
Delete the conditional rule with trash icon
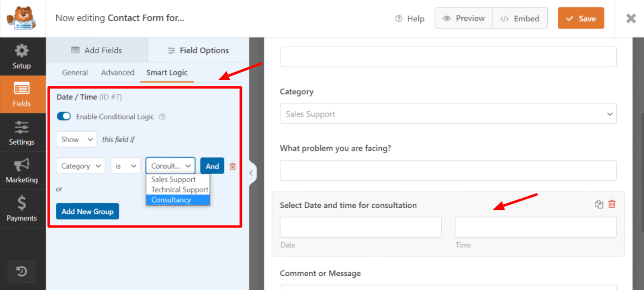click(233, 166)
